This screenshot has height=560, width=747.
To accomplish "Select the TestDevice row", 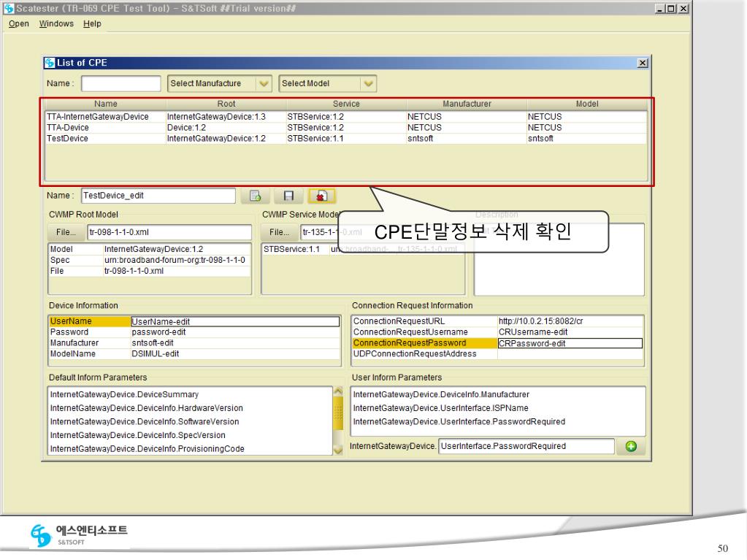I will click(x=346, y=139).
